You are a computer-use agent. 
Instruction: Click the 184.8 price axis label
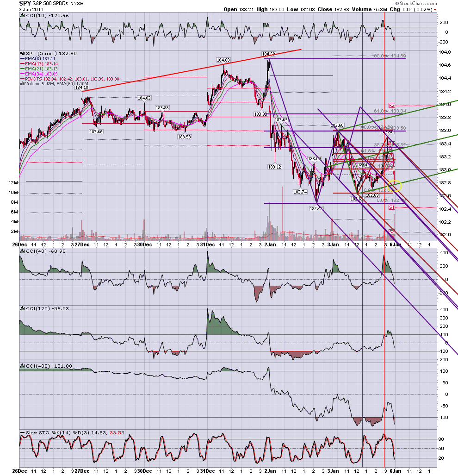tap(445, 52)
